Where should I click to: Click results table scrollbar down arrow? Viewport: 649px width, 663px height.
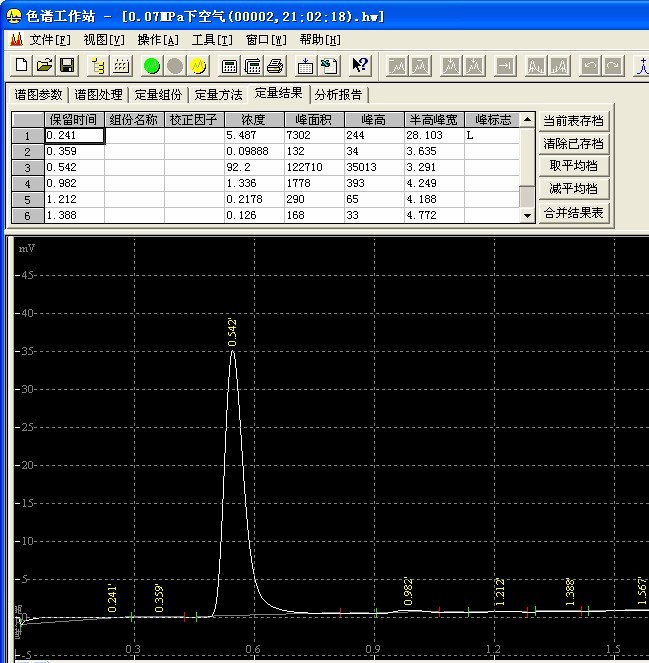tap(528, 215)
